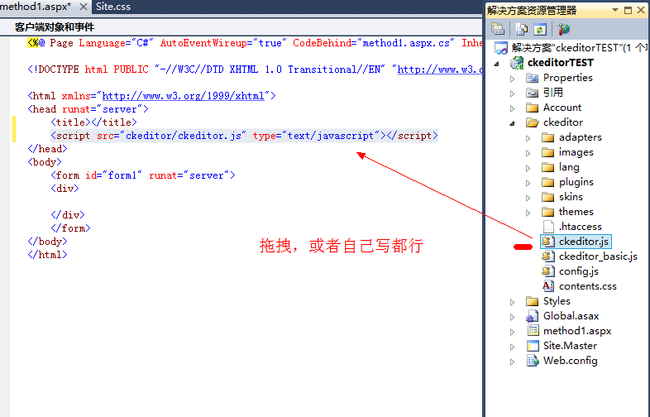
Task: Expand the Web.config node
Action: [x=512, y=361]
